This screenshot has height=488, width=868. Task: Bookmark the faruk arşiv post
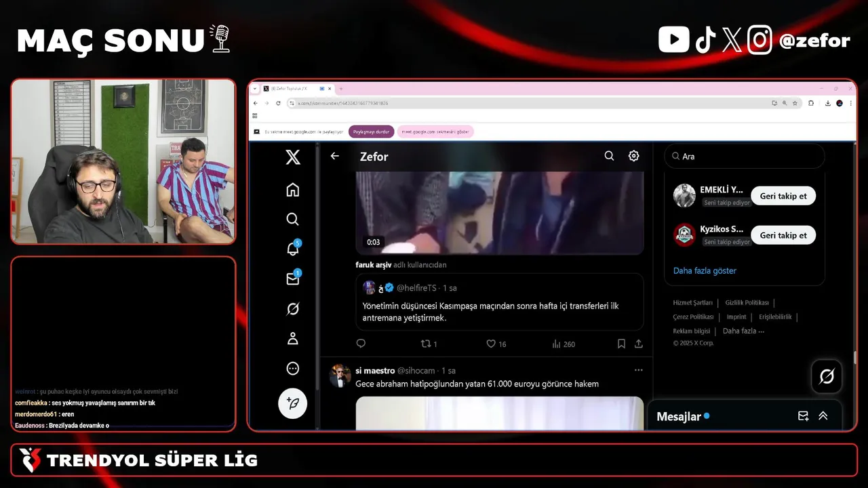pos(621,344)
